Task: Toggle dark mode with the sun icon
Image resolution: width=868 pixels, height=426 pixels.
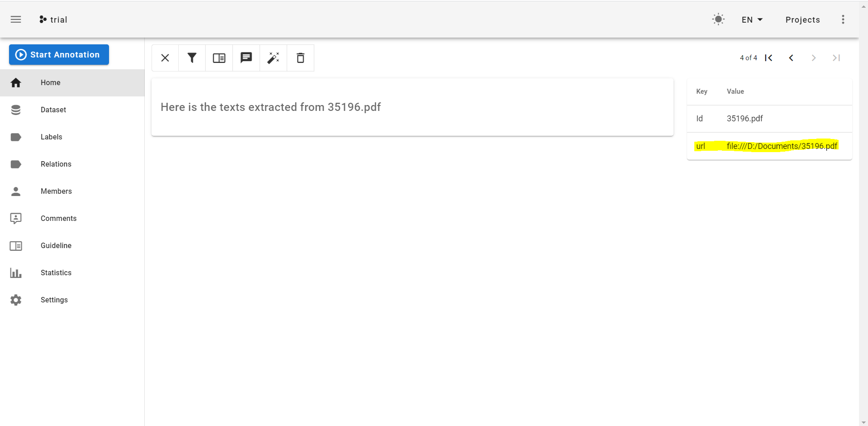Action: pyautogui.click(x=718, y=19)
